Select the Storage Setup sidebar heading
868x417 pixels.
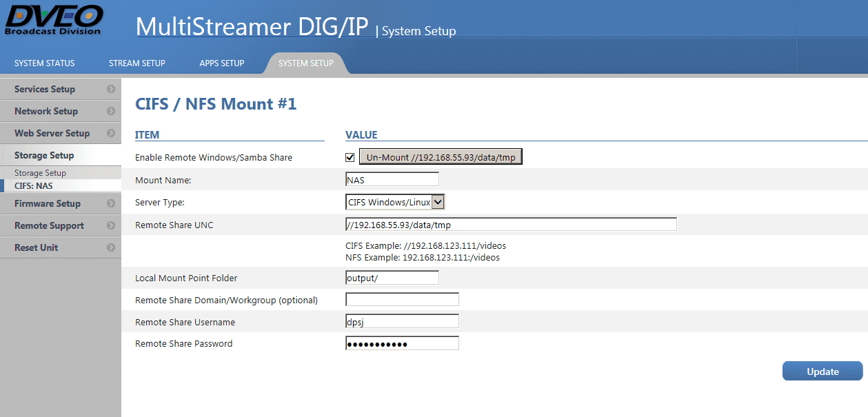click(x=61, y=155)
